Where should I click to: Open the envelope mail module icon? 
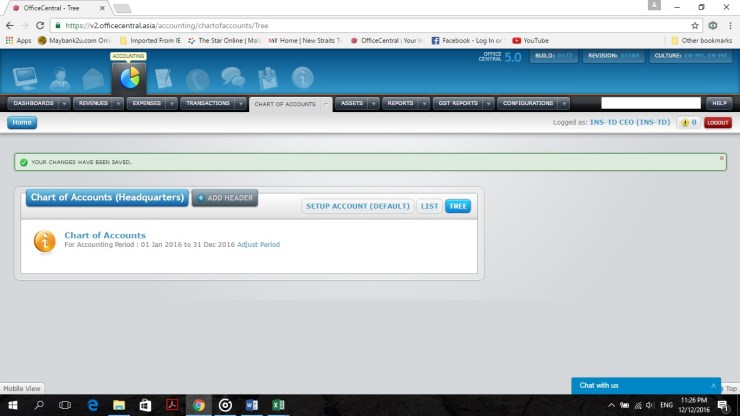click(x=93, y=77)
